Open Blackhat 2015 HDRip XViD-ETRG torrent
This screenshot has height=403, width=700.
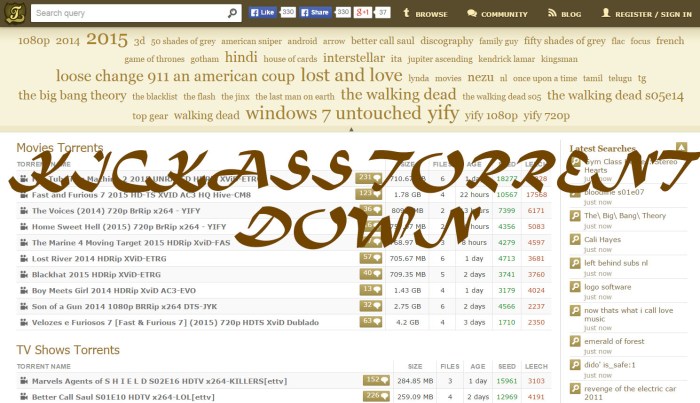(x=96, y=274)
